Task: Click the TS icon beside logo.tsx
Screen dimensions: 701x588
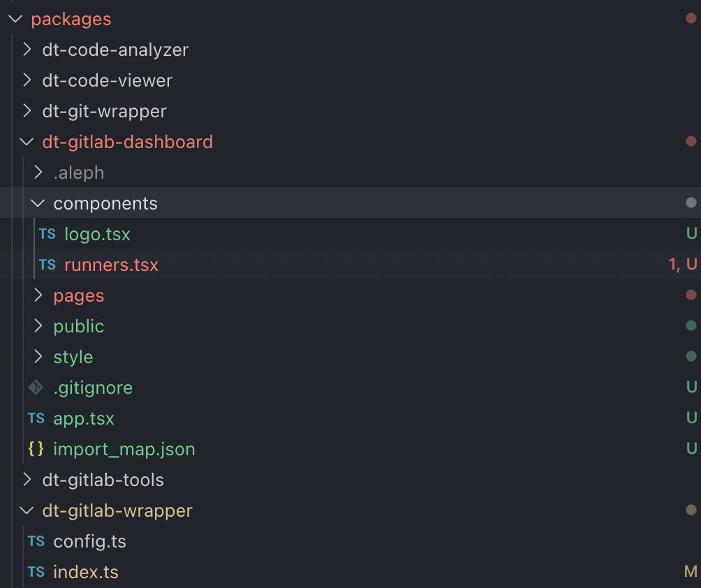Action: [47, 234]
